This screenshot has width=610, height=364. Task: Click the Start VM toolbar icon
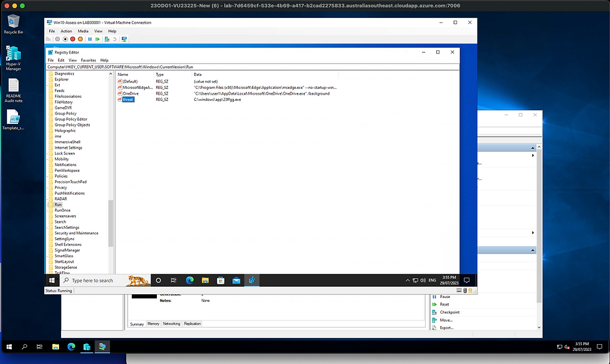point(57,39)
